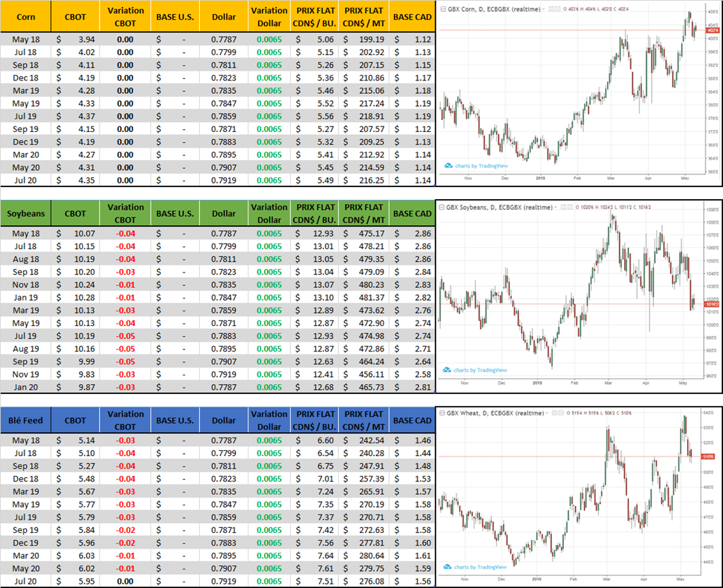Click red 1016'2 price label on Soybeans chart
The image size is (723, 588).
[712, 304]
